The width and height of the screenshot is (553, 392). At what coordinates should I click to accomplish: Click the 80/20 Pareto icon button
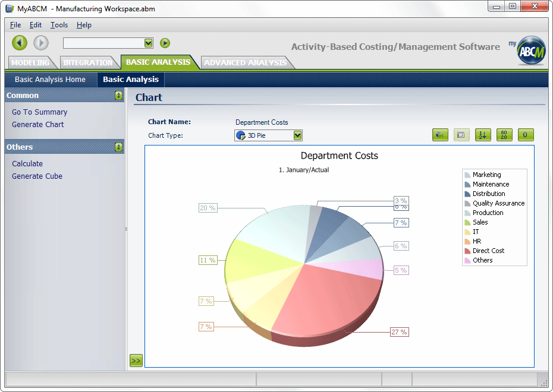pyautogui.click(x=504, y=135)
